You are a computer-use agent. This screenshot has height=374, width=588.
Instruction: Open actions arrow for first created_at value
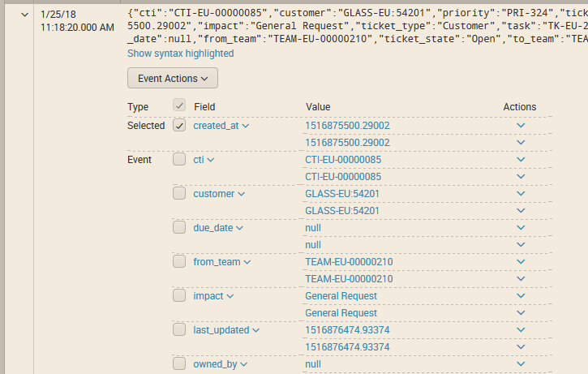click(521, 126)
